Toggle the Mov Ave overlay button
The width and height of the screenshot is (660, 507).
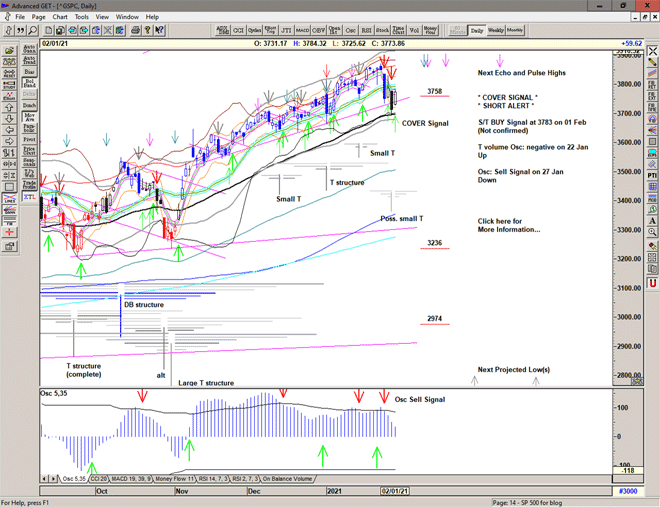[29, 118]
